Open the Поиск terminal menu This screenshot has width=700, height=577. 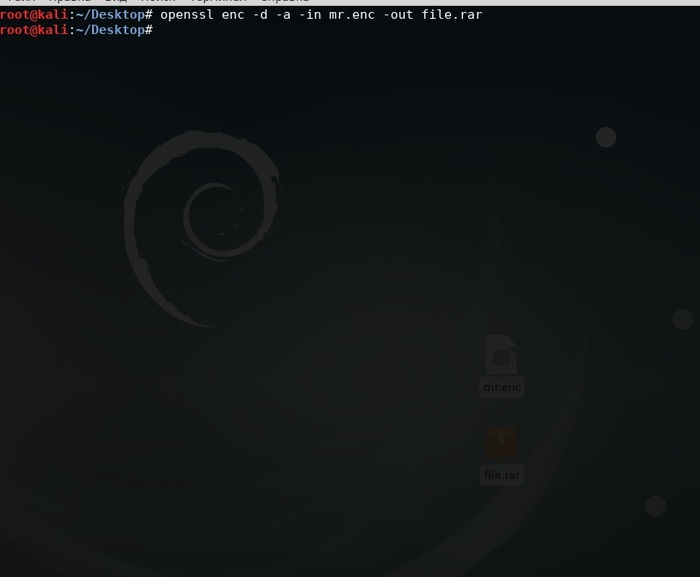[158, 2]
